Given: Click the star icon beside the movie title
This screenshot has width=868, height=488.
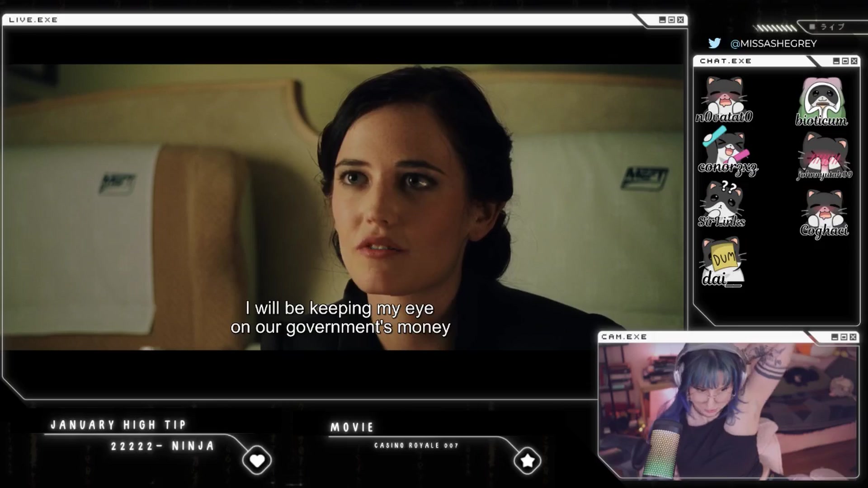Looking at the screenshot, I should pyautogui.click(x=527, y=460).
